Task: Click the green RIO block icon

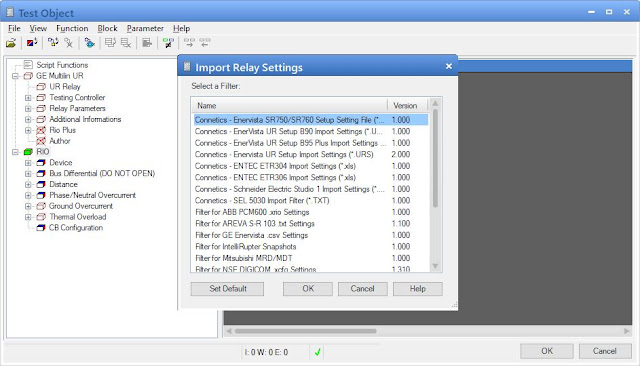Action: coord(28,152)
